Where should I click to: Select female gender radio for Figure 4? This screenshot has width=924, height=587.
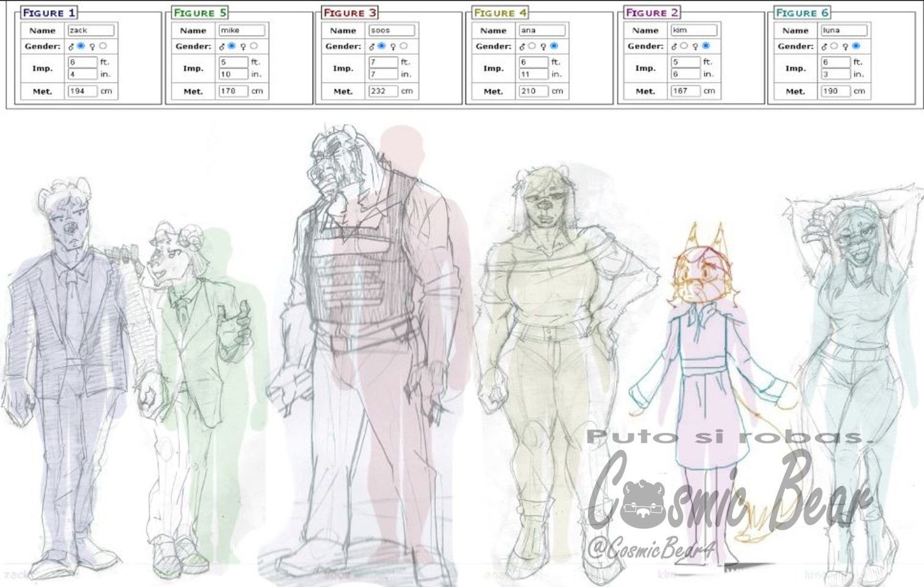(554, 46)
